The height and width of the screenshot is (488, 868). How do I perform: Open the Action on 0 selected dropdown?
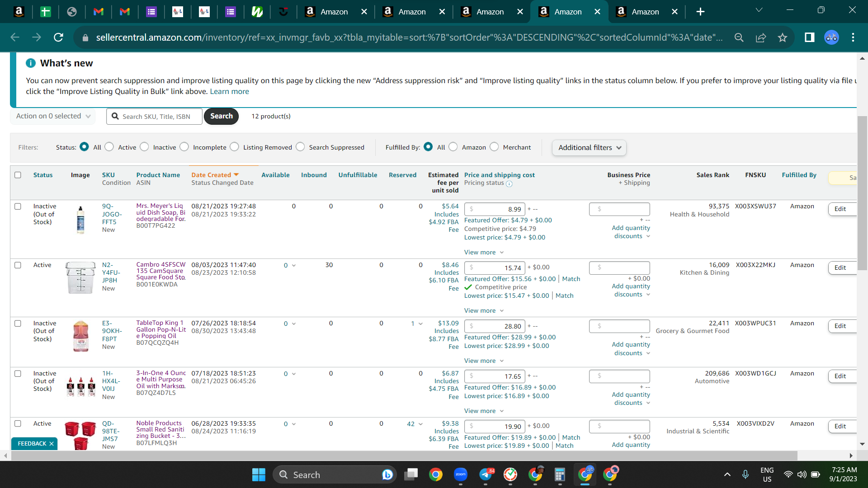(53, 116)
